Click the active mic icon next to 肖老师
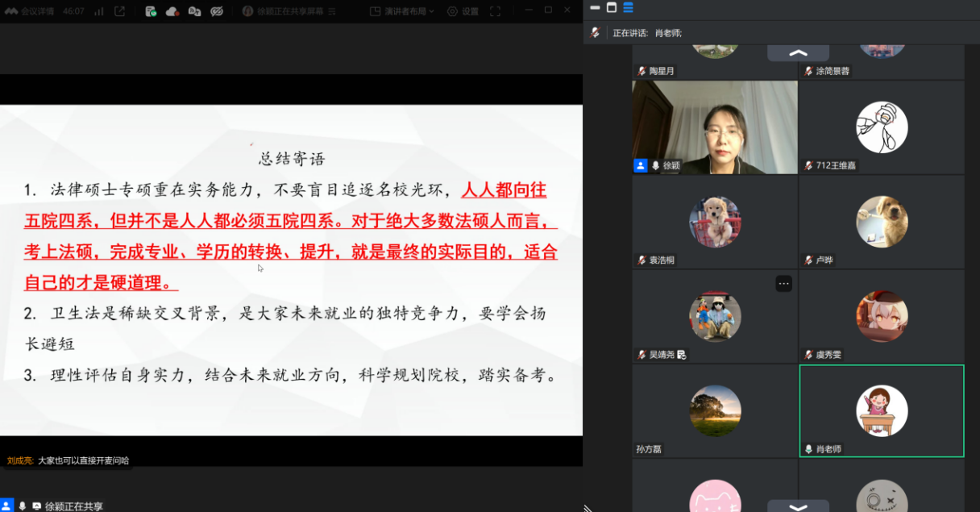This screenshot has height=512, width=980. click(808, 449)
